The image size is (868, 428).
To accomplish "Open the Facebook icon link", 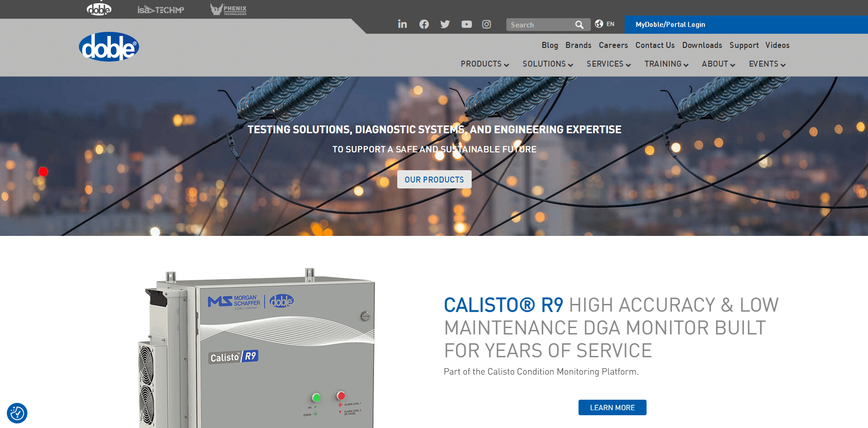I will (424, 24).
